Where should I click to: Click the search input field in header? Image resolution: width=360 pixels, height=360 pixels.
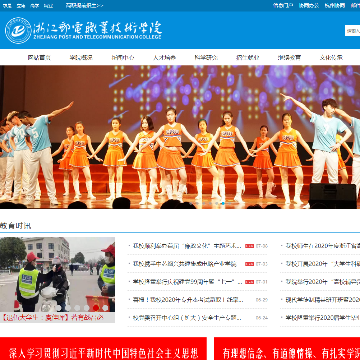pos(352,31)
